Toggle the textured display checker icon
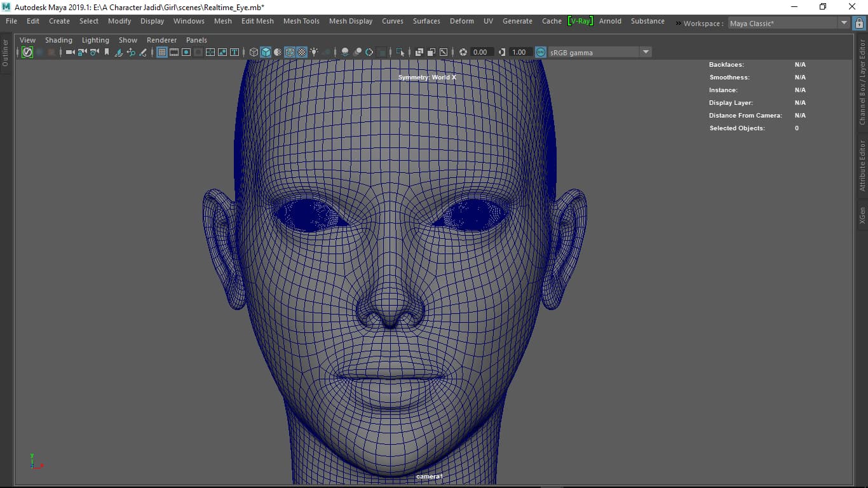The image size is (868, 488). click(x=302, y=52)
